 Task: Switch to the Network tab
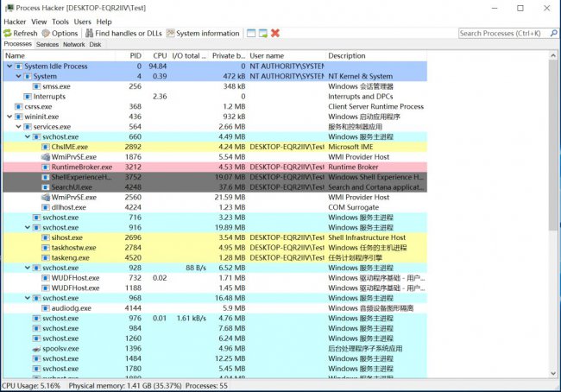(x=73, y=44)
